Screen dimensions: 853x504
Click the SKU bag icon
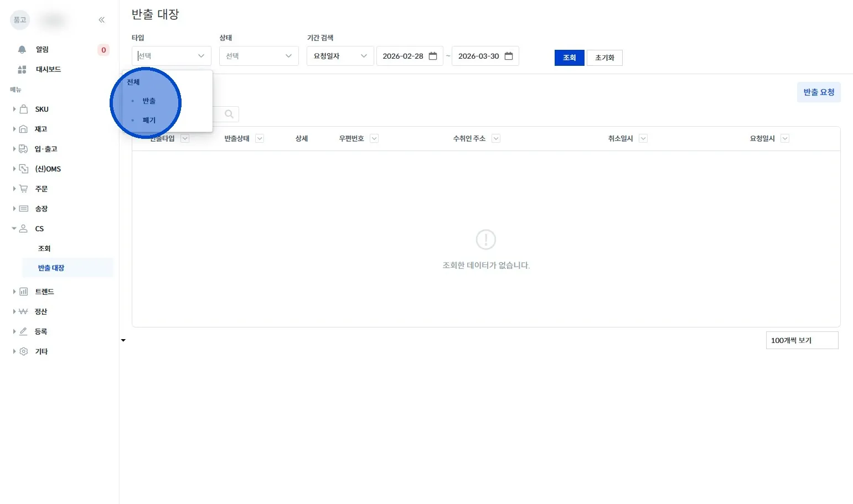click(23, 109)
